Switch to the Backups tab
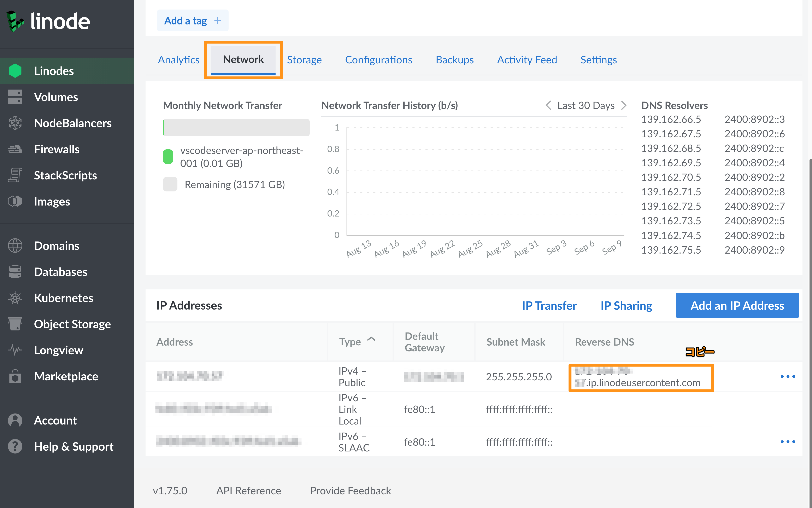This screenshot has width=812, height=508. [454, 60]
